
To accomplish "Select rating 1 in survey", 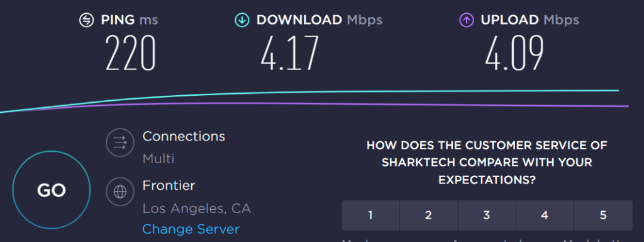I will [370, 216].
